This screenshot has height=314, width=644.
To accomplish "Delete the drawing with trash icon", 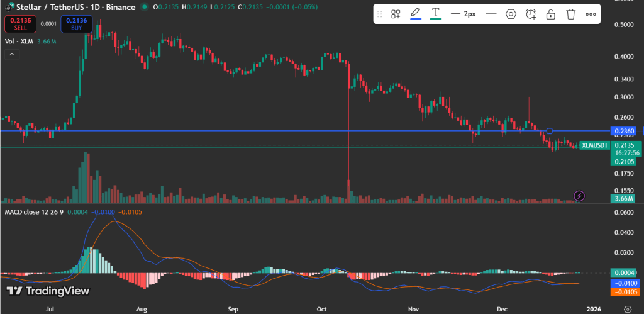I will coord(570,14).
